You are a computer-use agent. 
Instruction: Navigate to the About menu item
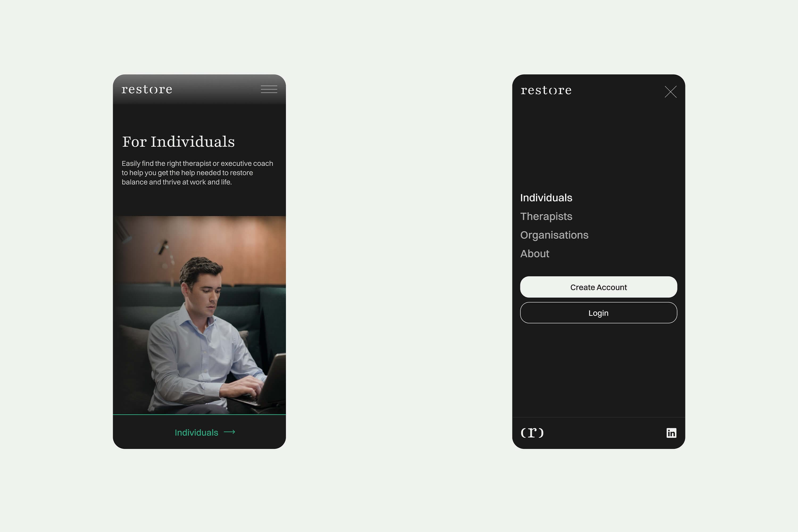click(534, 254)
